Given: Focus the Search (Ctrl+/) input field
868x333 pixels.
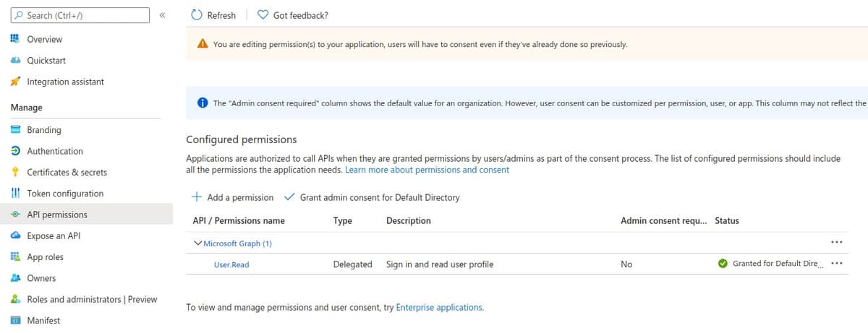Looking at the screenshot, I should [80, 15].
